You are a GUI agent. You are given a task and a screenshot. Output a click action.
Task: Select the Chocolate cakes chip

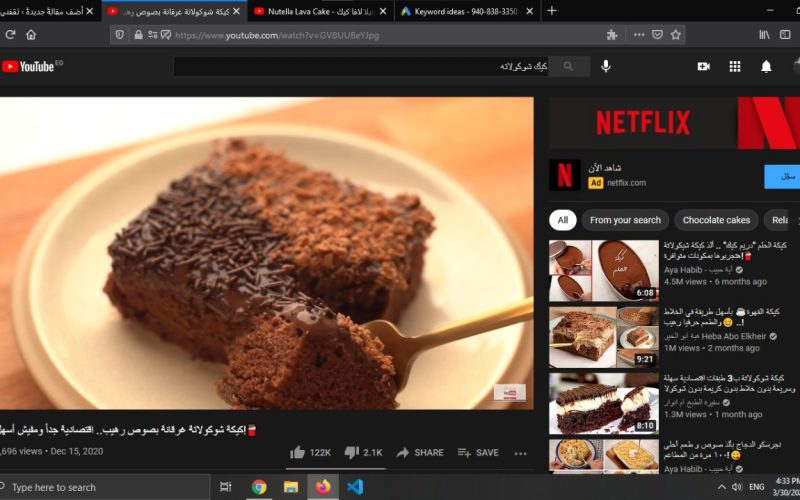click(x=716, y=220)
